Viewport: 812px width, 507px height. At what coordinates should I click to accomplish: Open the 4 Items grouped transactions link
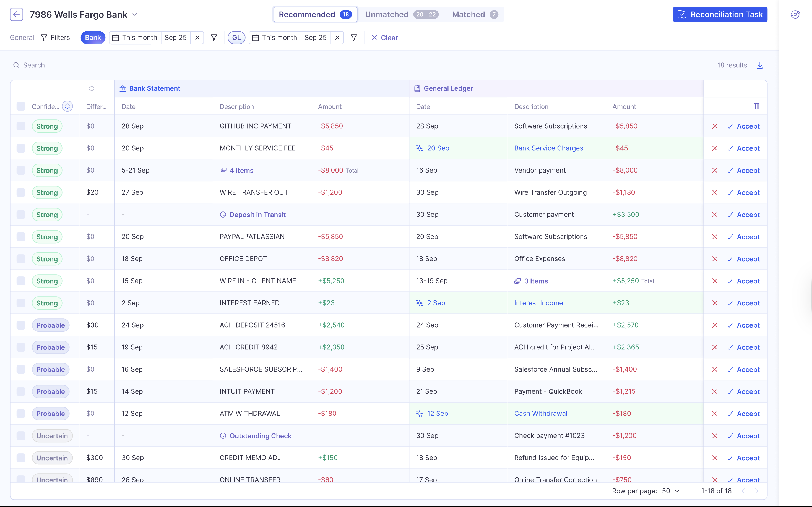pos(241,170)
